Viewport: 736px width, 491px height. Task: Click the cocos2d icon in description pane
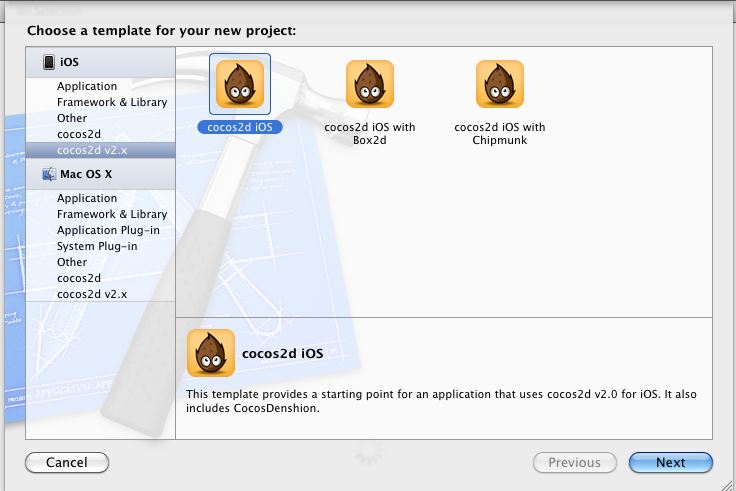[x=211, y=353]
